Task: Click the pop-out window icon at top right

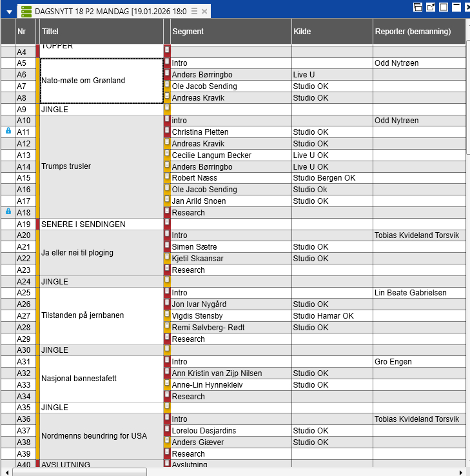Action: pos(431,7)
